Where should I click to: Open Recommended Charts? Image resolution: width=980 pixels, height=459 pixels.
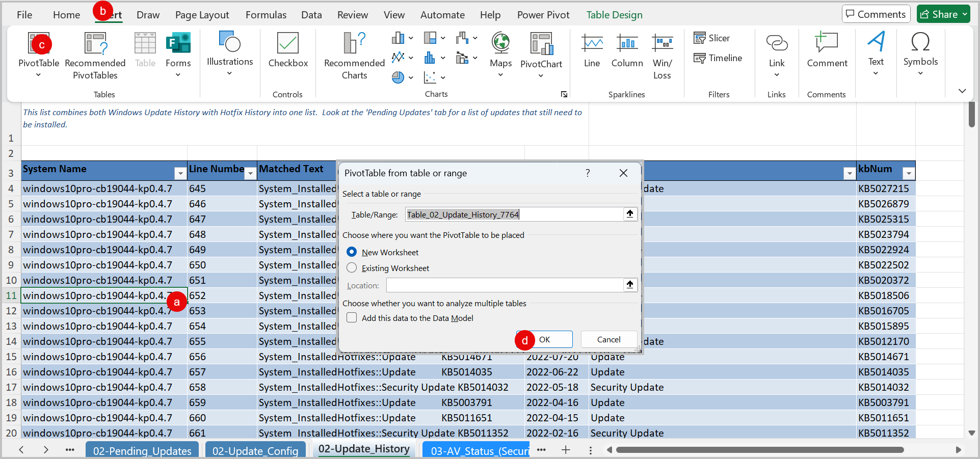354,53
